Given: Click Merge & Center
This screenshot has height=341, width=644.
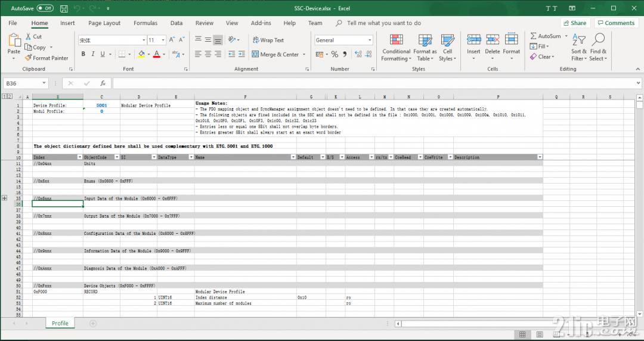Looking at the screenshot, I should pos(275,54).
